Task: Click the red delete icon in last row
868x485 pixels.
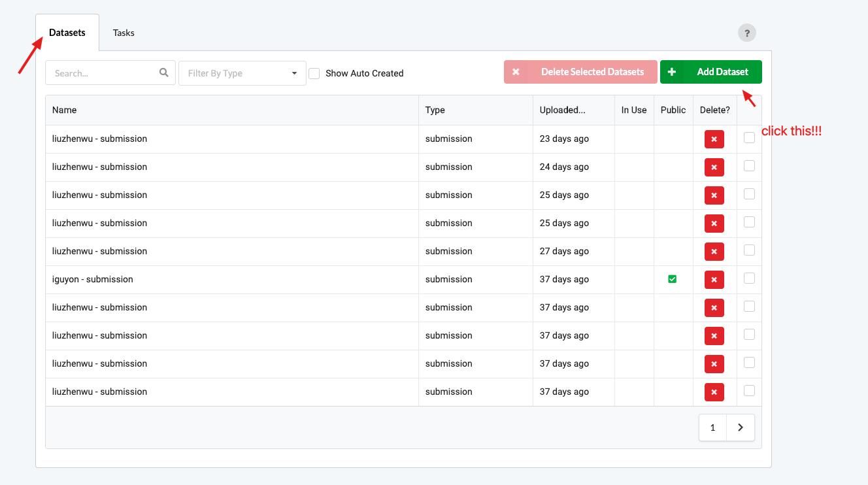Action: (x=714, y=392)
